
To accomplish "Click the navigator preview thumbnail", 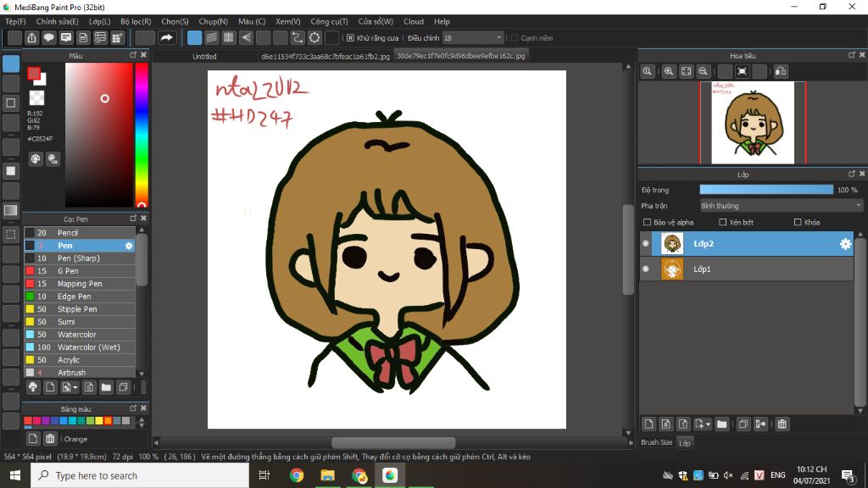I will (x=753, y=123).
